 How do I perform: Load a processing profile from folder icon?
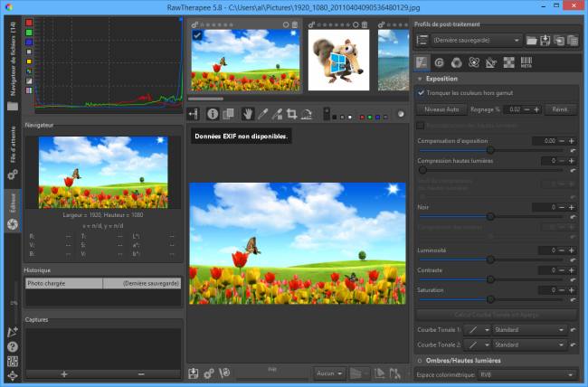coord(533,41)
